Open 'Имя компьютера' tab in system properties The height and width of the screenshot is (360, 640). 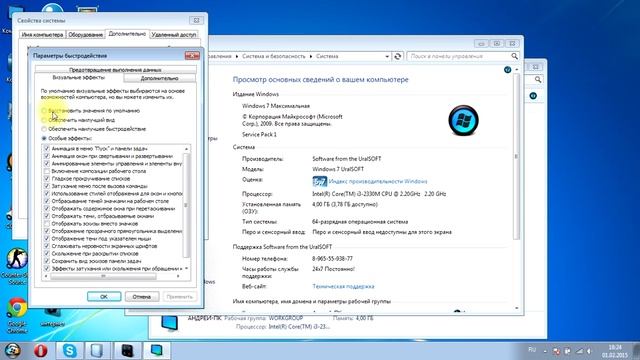coord(42,35)
